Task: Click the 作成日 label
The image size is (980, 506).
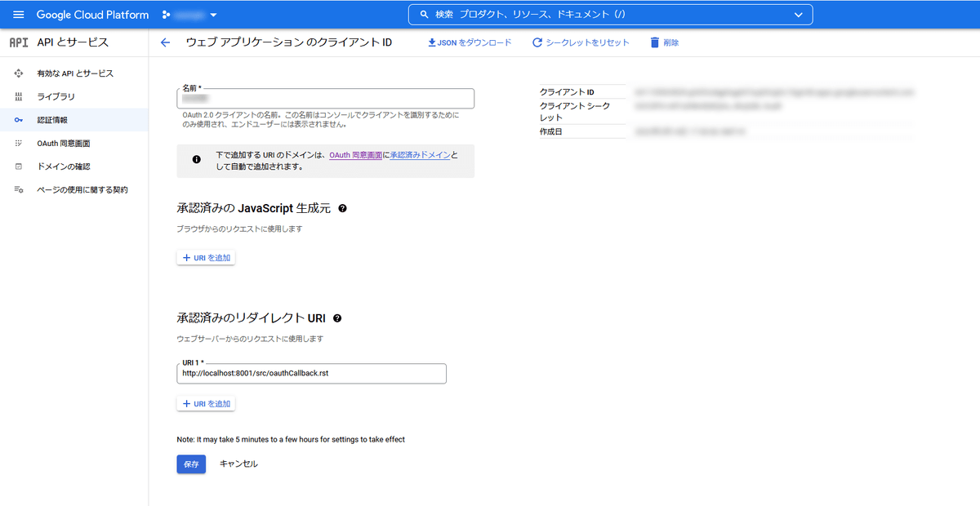Action: point(551,131)
